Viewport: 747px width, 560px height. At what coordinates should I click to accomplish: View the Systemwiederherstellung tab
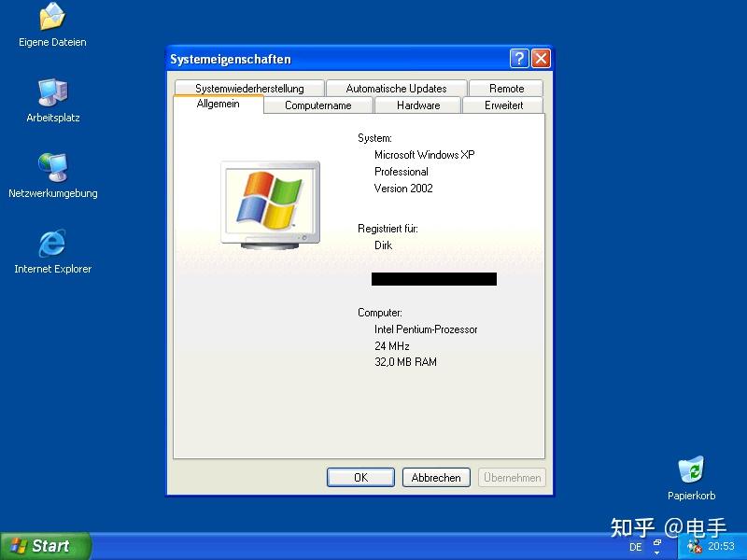[250, 88]
